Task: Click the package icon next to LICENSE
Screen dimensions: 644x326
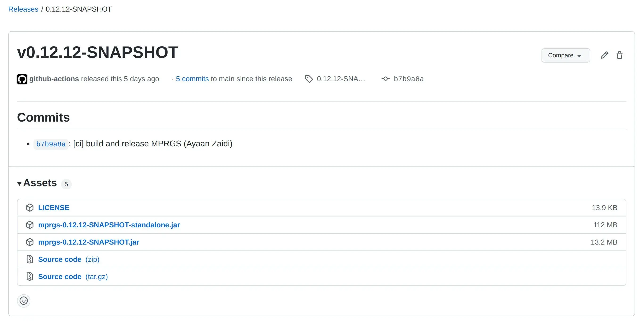Action: point(30,207)
